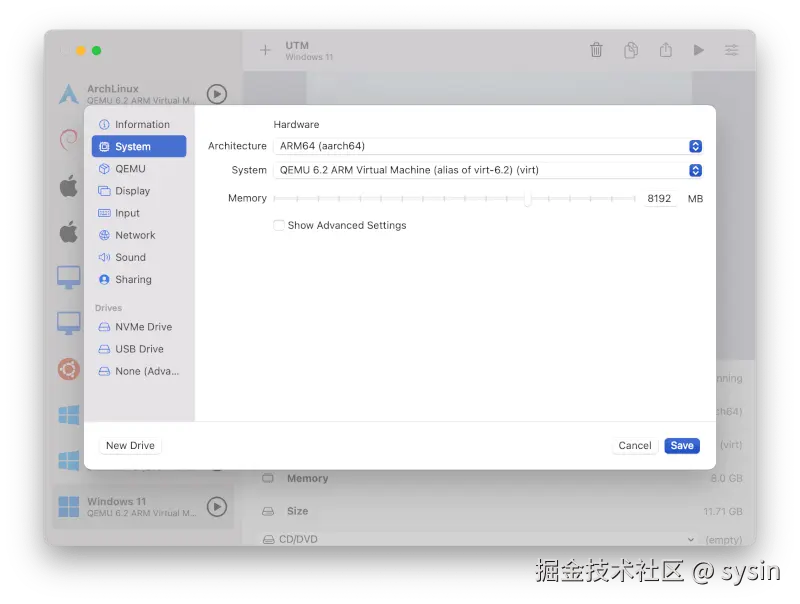Open the Input settings section
The width and height of the screenshot is (800, 604).
pyautogui.click(x=139, y=213)
